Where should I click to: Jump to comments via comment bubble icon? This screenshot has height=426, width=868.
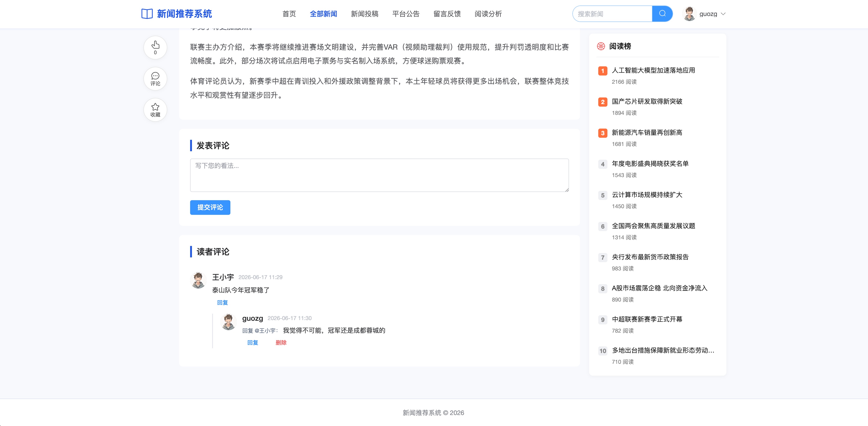[155, 79]
